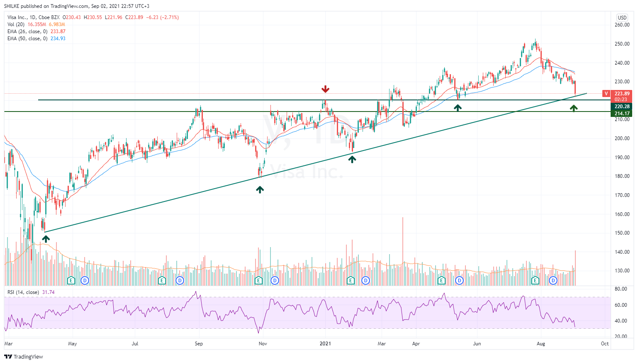View the earnings marker in late April 2021
This screenshot has height=364, width=638.
(441, 281)
